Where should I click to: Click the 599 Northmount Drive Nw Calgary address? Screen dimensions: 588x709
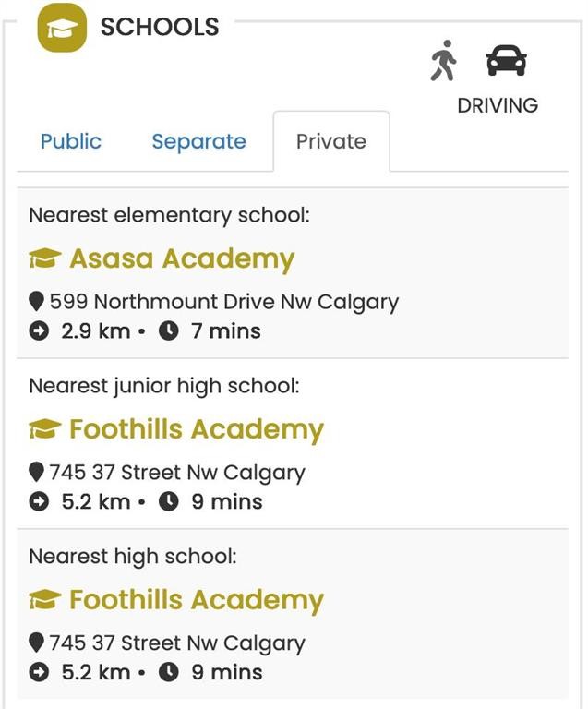224,302
